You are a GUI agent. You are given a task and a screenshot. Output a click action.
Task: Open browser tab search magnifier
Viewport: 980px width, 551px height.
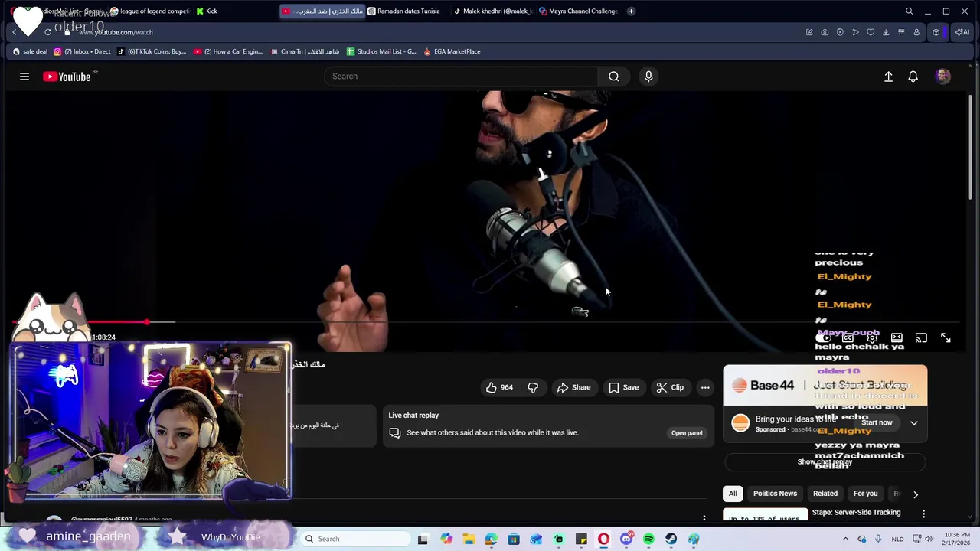(909, 11)
